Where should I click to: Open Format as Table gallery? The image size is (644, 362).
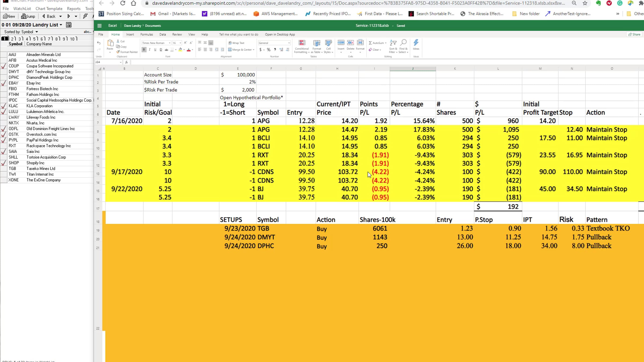tap(317, 47)
